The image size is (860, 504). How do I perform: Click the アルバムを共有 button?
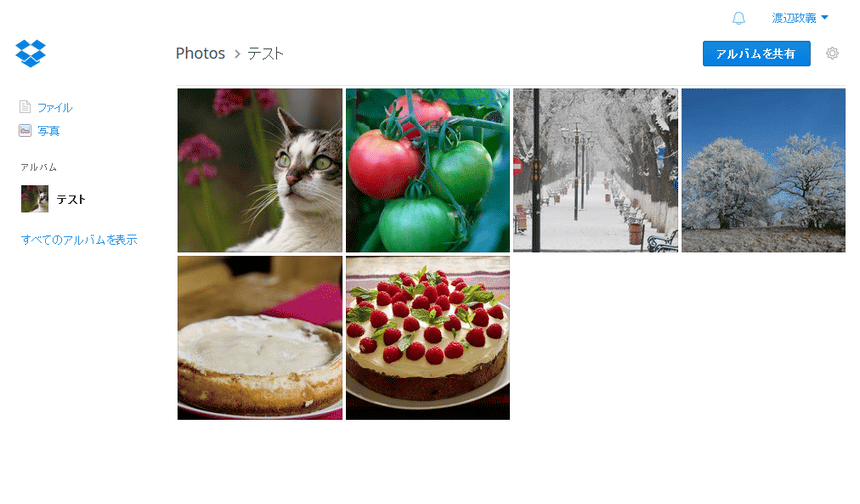(x=756, y=53)
